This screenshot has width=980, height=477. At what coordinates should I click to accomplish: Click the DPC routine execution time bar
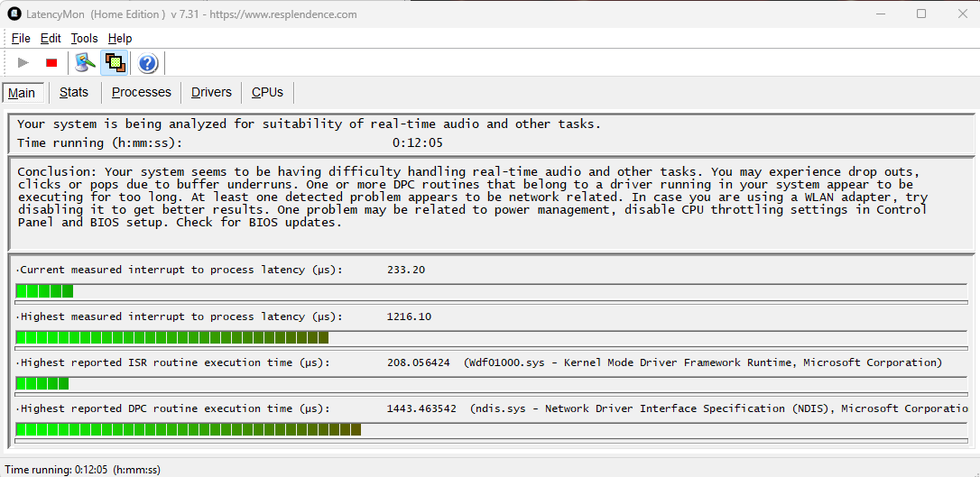(491, 429)
